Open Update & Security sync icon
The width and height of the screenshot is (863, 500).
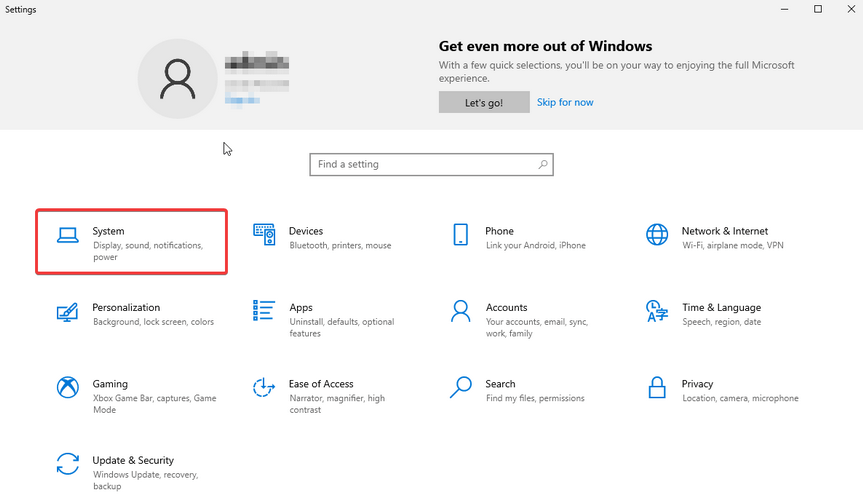(67, 464)
